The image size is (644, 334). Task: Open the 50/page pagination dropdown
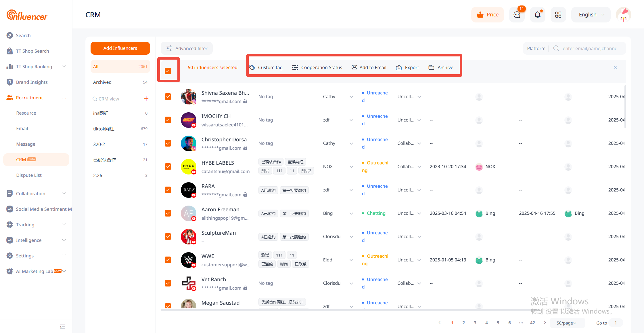pos(566,323)
